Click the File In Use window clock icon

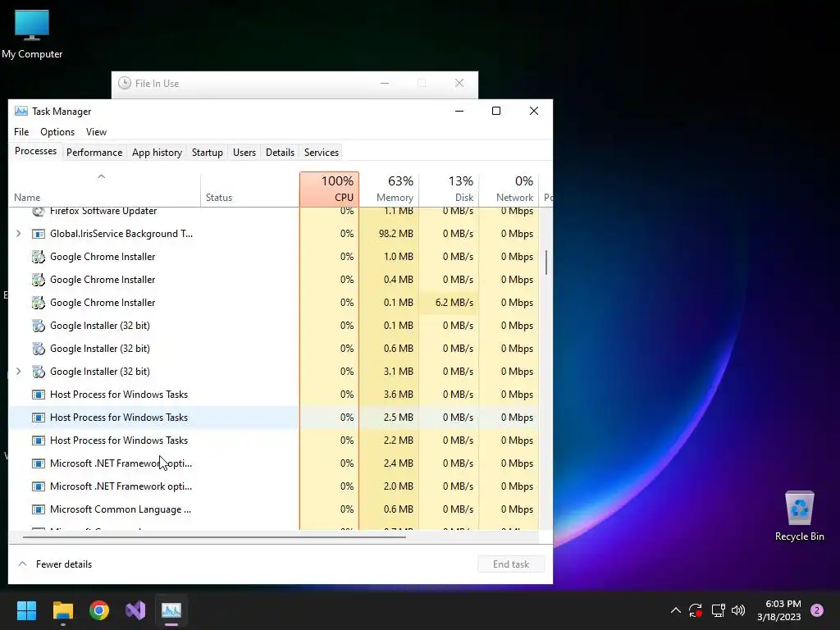coord(125,83)
